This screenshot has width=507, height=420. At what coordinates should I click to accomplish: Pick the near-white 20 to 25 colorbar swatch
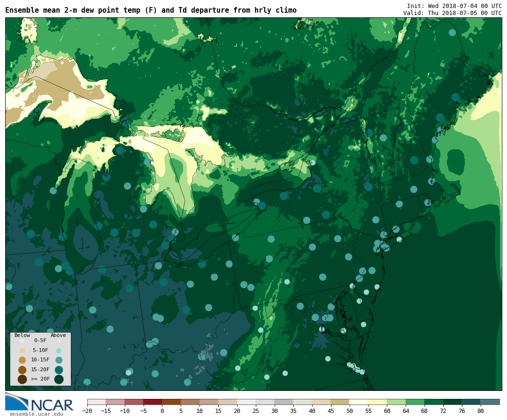246,402
